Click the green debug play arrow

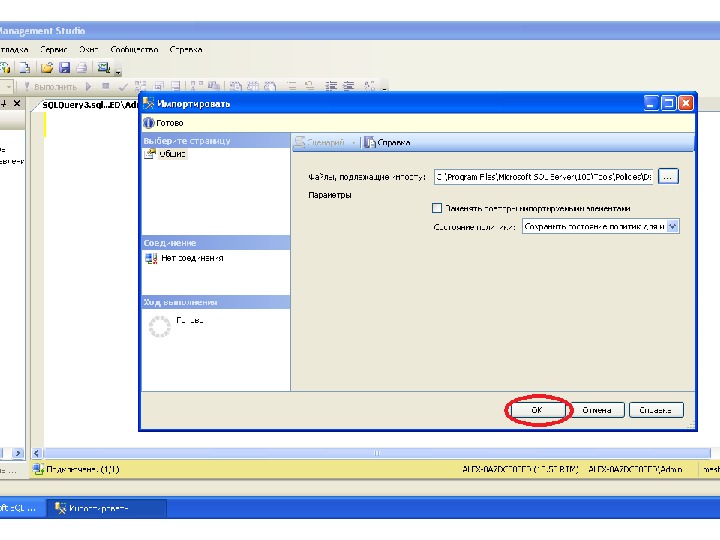tap(89, 86)
